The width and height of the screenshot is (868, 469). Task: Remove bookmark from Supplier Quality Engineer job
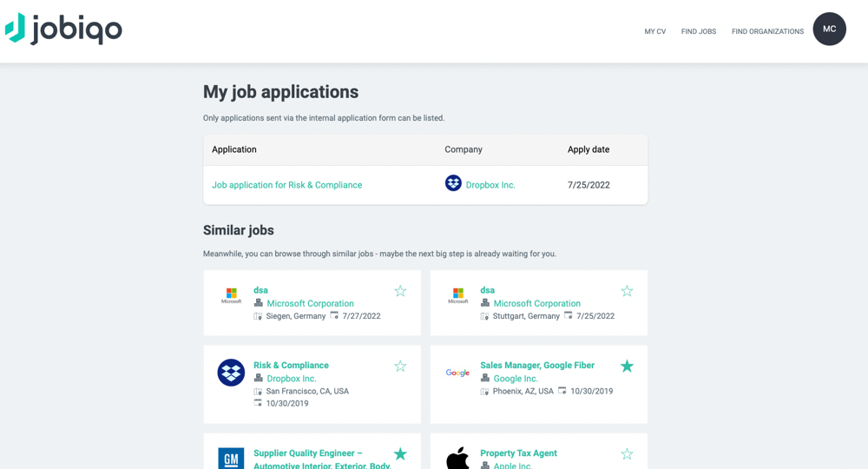pyautogui.click(x=400, y=454)
